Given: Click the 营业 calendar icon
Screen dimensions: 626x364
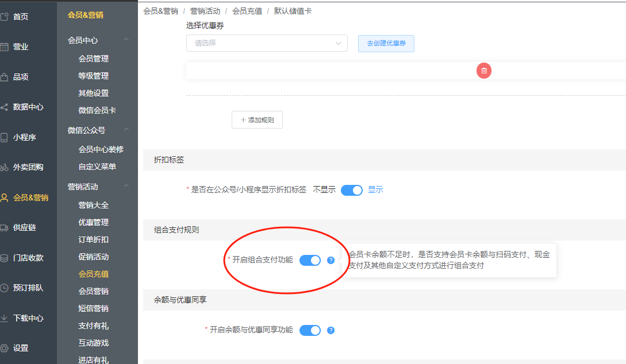Looking at the screenshot, I should click(5, 47).
